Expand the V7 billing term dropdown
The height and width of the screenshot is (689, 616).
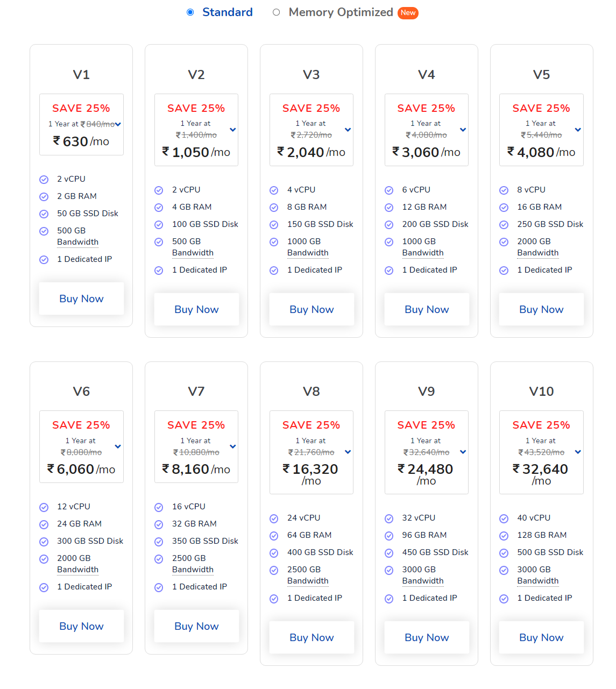tap(233, 446)
